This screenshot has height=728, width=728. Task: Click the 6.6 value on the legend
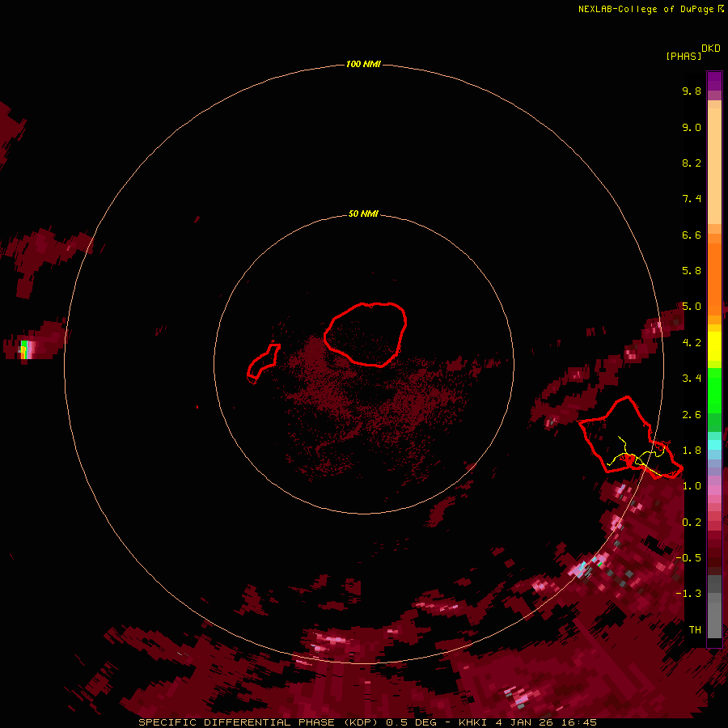tap(692, 235)
